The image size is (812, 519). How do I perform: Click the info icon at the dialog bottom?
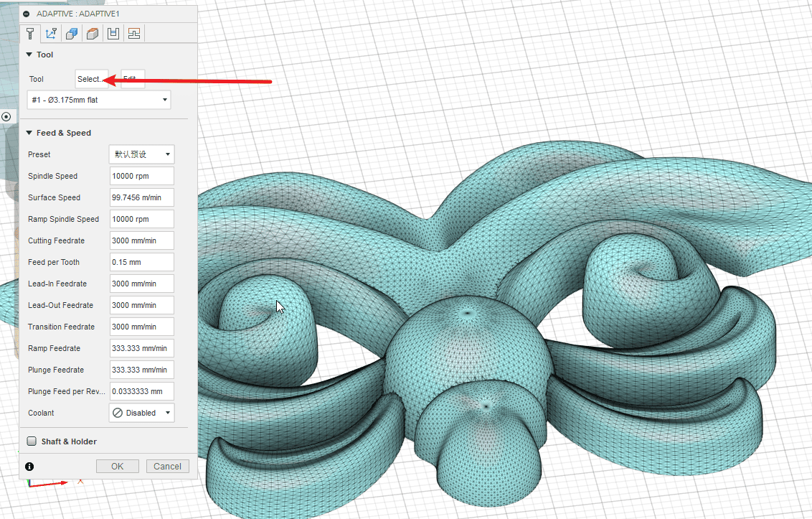(x=29, y=467)
